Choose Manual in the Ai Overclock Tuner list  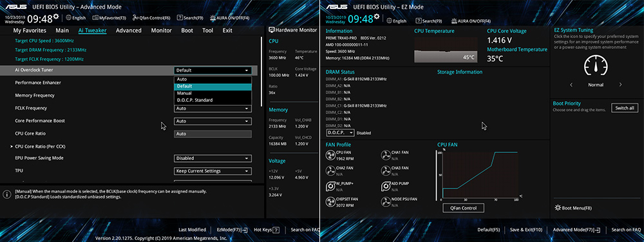pyautogui.click(x=213, y=94)
